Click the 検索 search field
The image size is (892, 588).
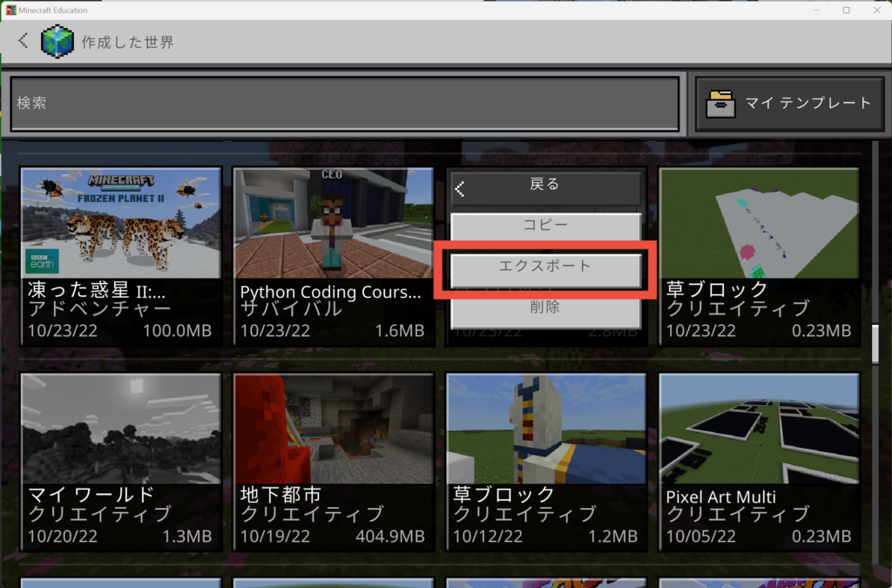pos(345,104)
